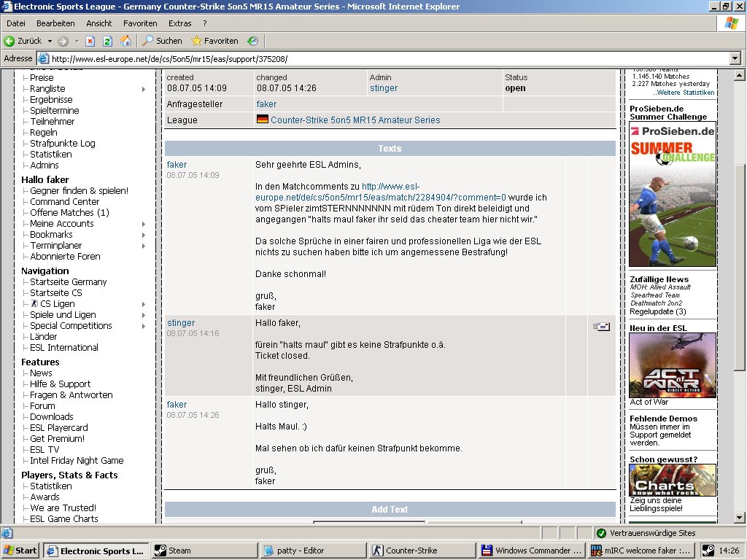Screen dimensions: 747x560
Task: Expand the Spiele und Ligen submenu arrow
Action: point(144,315)
